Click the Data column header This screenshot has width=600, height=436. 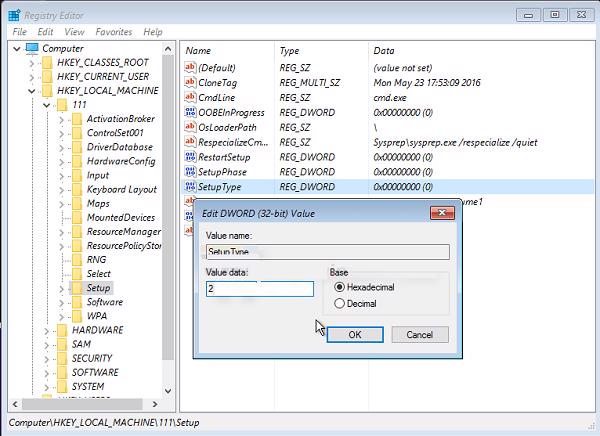(x=384, y=50)
